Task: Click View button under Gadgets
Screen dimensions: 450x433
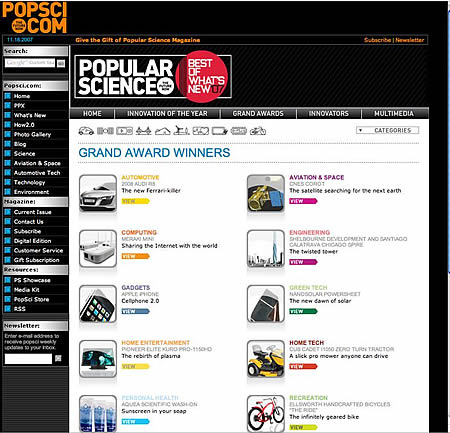Action: [x=135, y=312]
